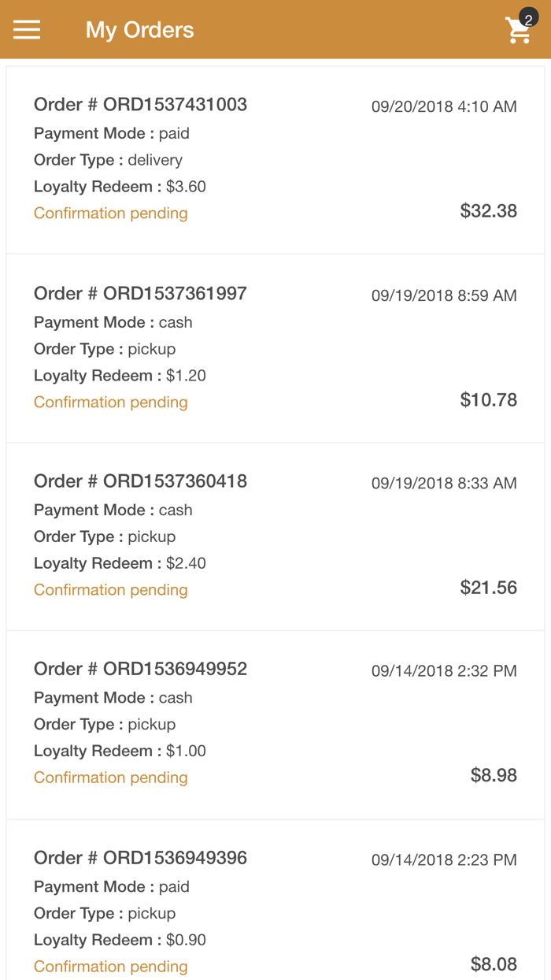This screenshot has height=980, width=551.
Task: Open order ORD1536949396
Action: click(140, 858)
